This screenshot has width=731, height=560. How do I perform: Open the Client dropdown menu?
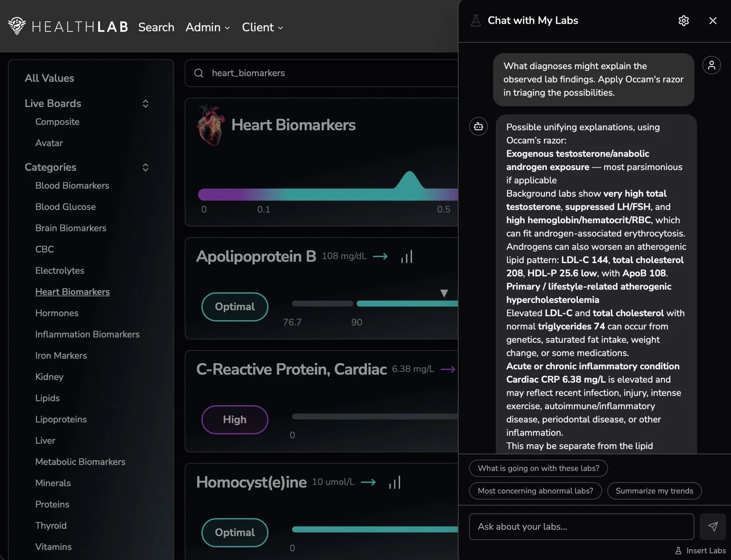coord(262,27)
